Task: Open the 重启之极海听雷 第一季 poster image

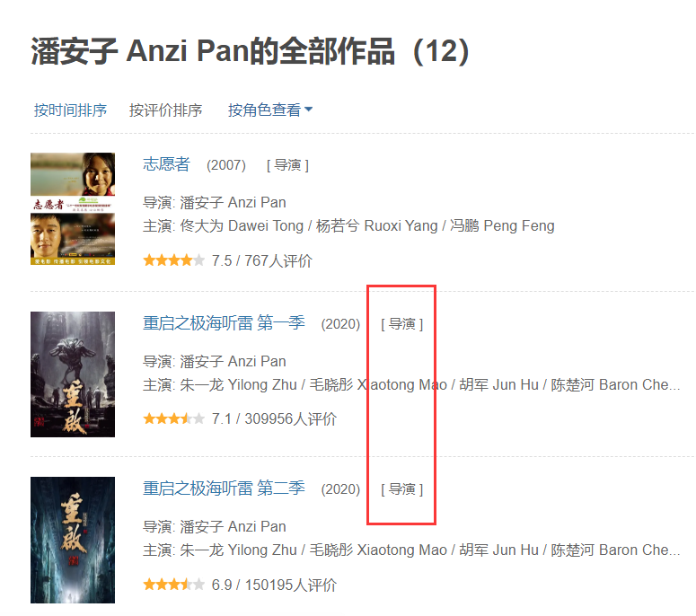Action: [73, 374]
